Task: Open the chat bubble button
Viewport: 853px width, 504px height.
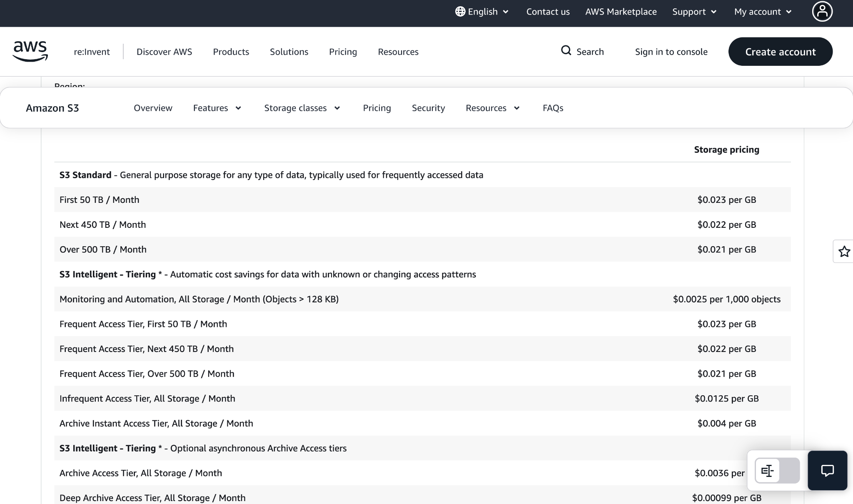Action: point(827,471)
